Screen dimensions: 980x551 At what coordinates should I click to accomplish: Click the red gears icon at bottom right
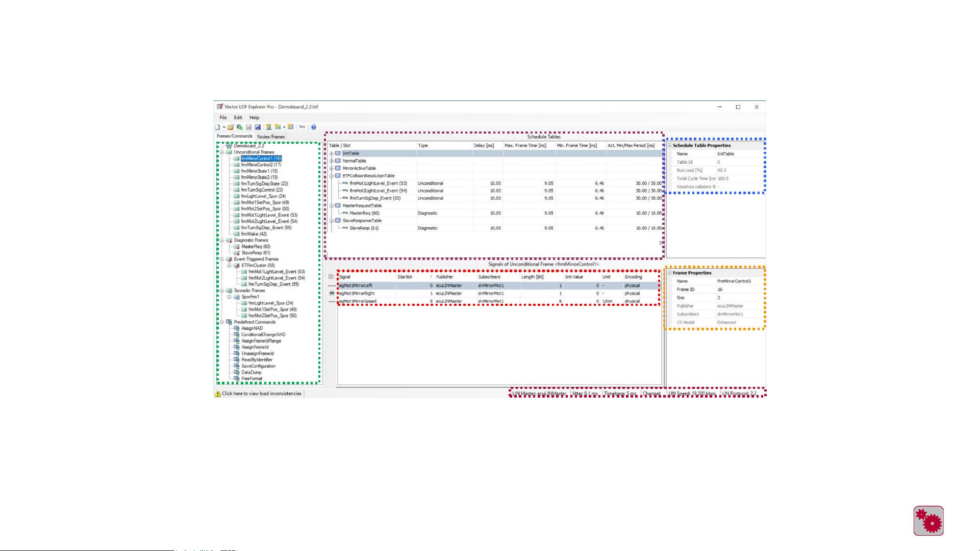(x=928, y=520)
